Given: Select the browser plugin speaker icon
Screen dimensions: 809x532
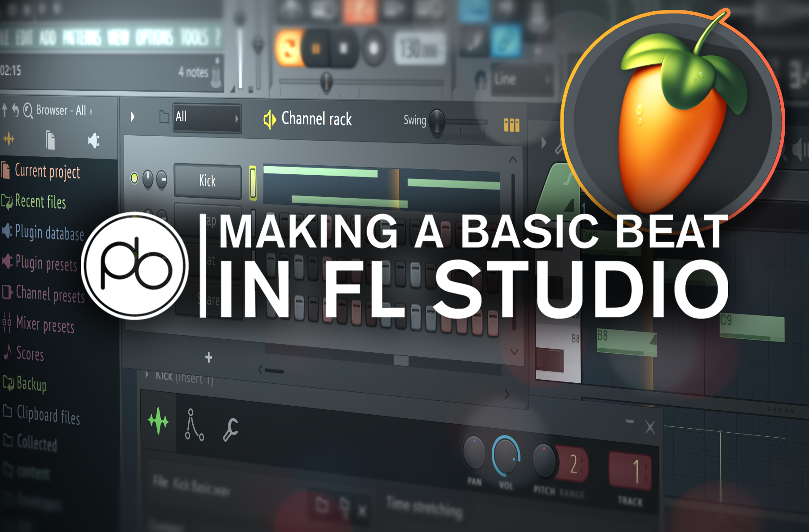Looking at the screenshot, I should coord(93,141).
